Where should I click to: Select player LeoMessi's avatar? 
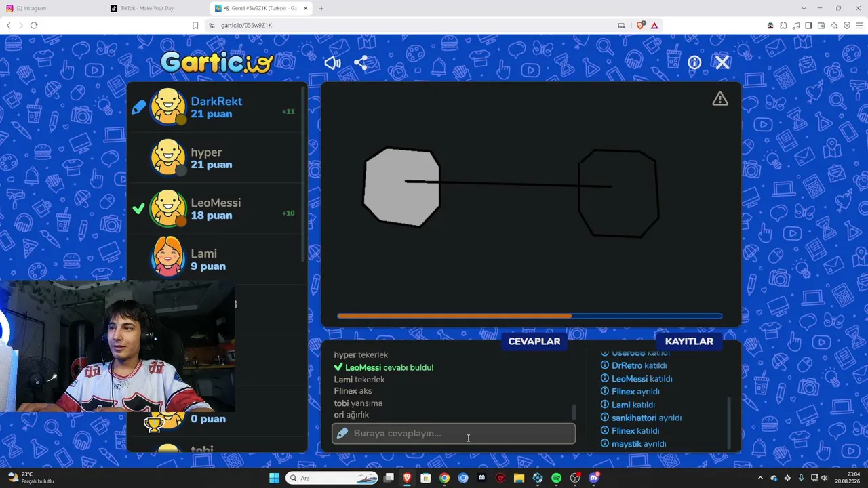(167, 209)
